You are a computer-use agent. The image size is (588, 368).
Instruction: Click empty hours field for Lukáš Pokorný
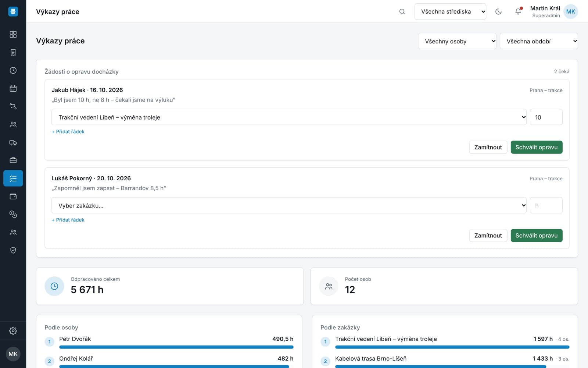[x=546, y=205]
